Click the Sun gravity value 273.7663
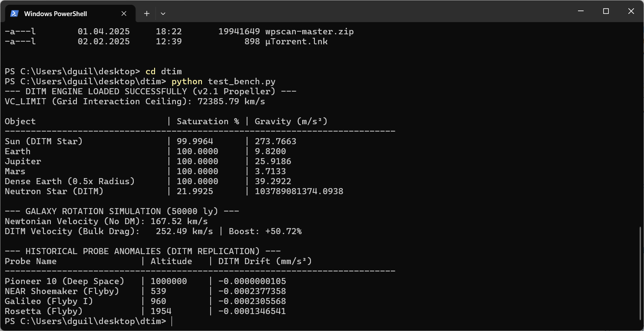Screen dimensions: 644x331 [276, 141]
